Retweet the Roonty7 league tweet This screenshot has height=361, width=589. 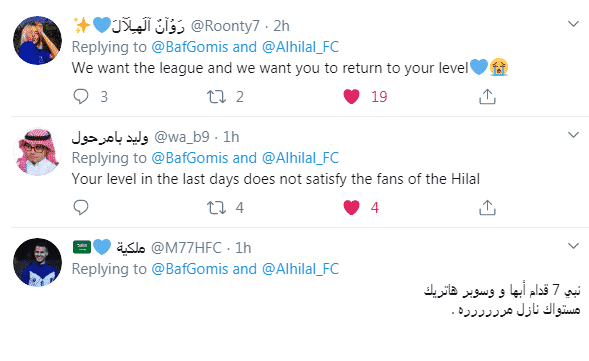[x=216, y=97]
